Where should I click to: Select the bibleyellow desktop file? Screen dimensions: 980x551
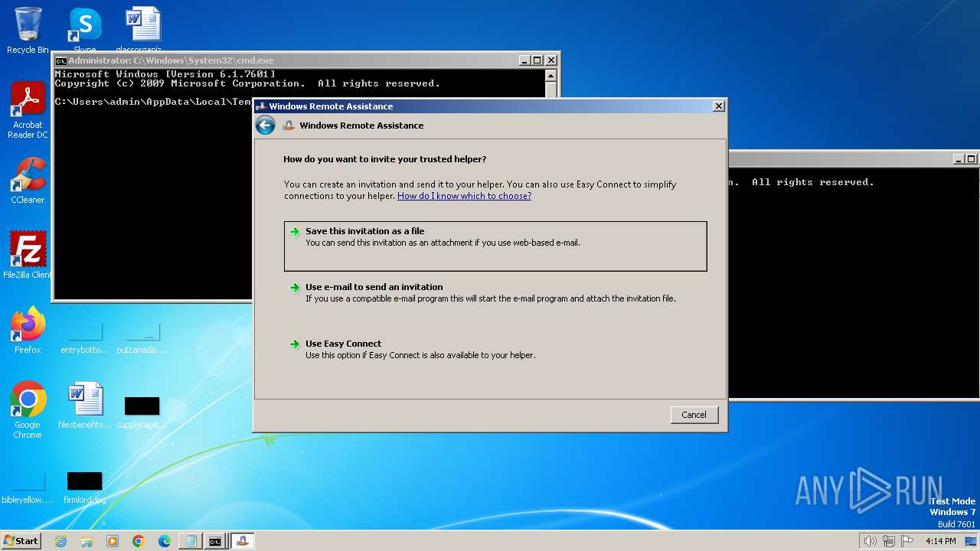point(28,487)
